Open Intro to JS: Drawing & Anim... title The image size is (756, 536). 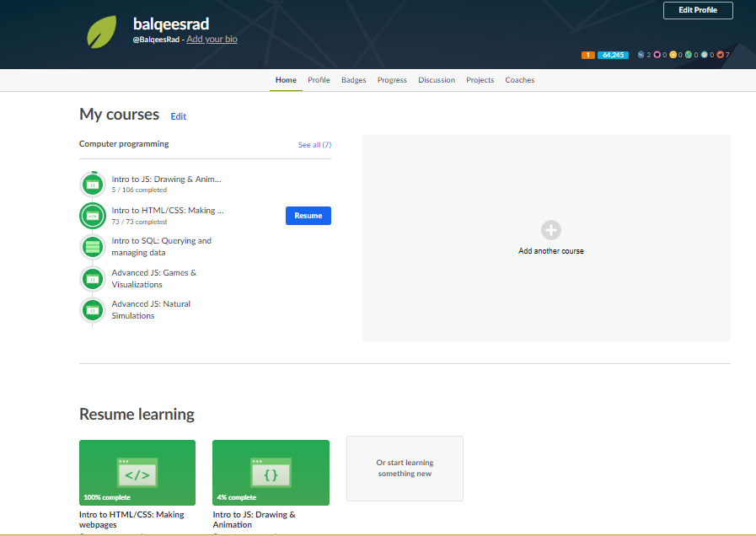pos(166,179)
